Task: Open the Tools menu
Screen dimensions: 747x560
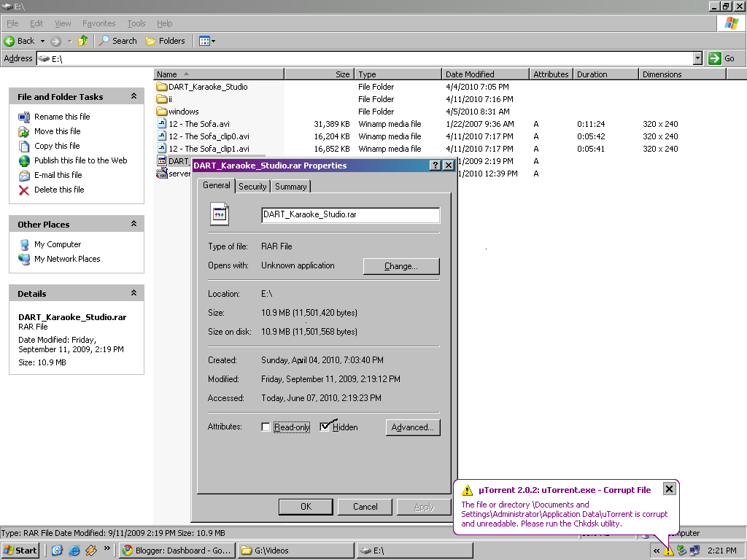Action: pyautogui.click(x=136, y=23)
